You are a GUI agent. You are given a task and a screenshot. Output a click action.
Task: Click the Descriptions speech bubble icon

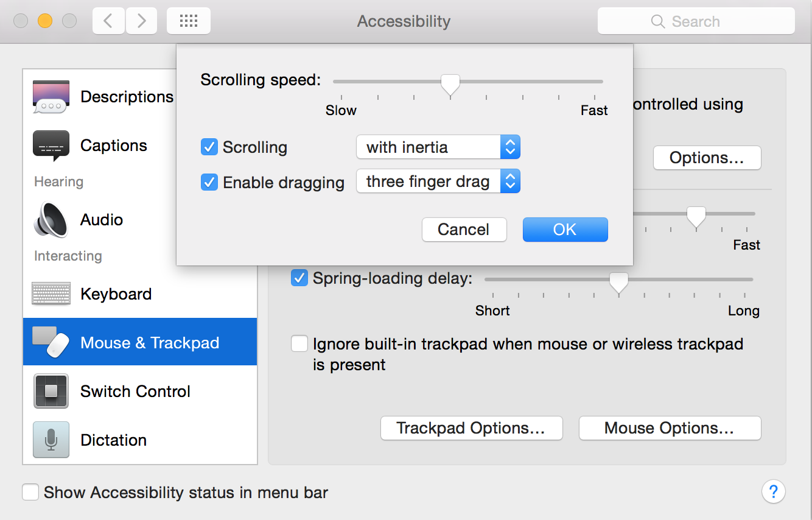tap(51, 97)
